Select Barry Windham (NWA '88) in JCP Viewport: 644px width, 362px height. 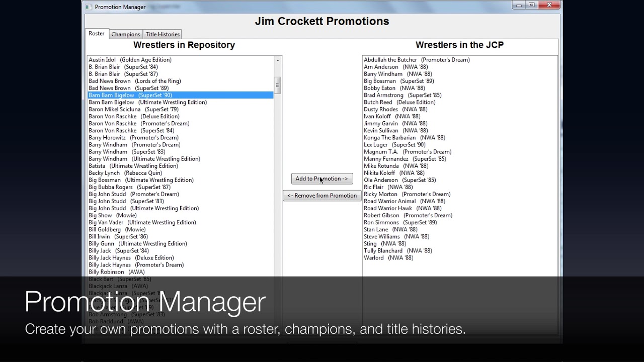click(460, 74)
